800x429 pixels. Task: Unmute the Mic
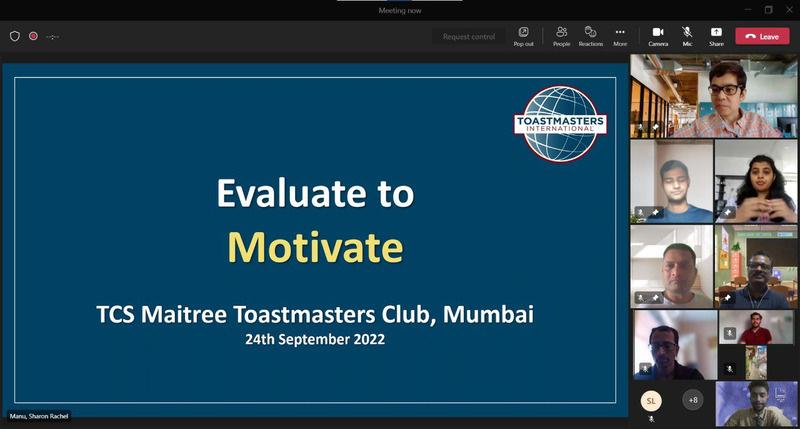click(x=687, y=37)
